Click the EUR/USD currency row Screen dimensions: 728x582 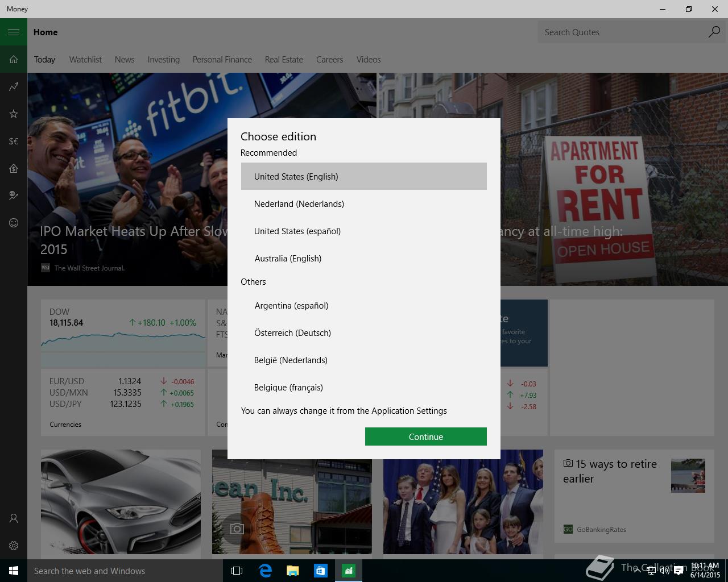point(122,381)
